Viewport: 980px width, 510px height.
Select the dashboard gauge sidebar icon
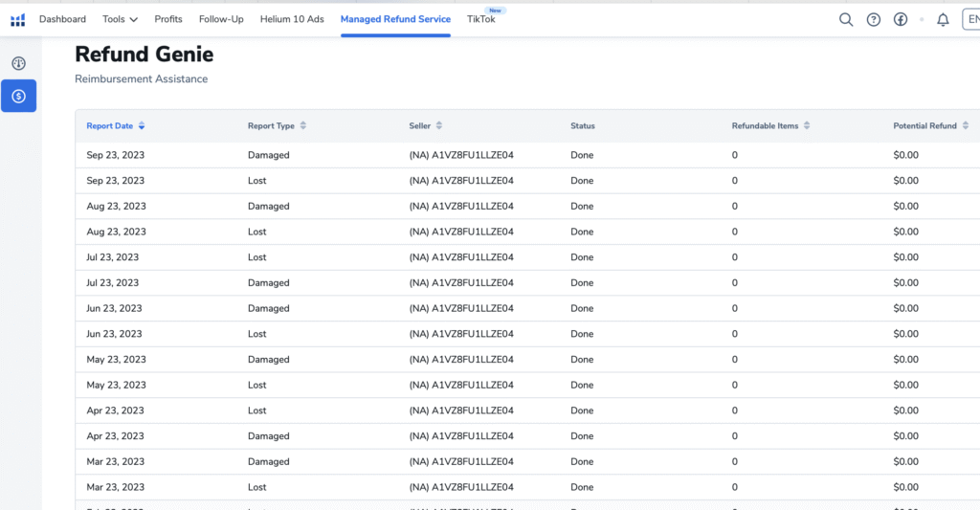18,64
